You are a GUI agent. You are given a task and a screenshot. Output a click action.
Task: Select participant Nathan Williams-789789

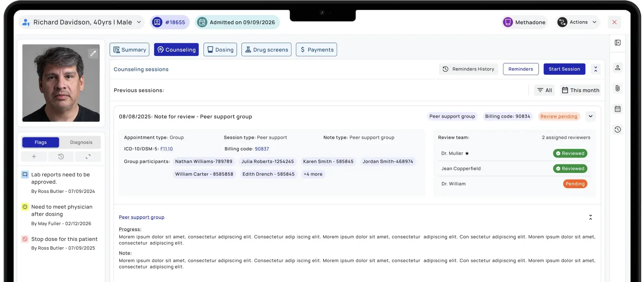204,161
